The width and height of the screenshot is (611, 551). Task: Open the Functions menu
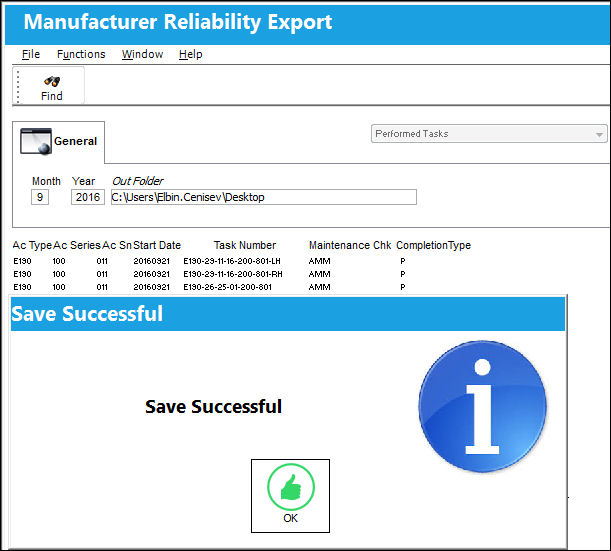click(x=81, y=54)
